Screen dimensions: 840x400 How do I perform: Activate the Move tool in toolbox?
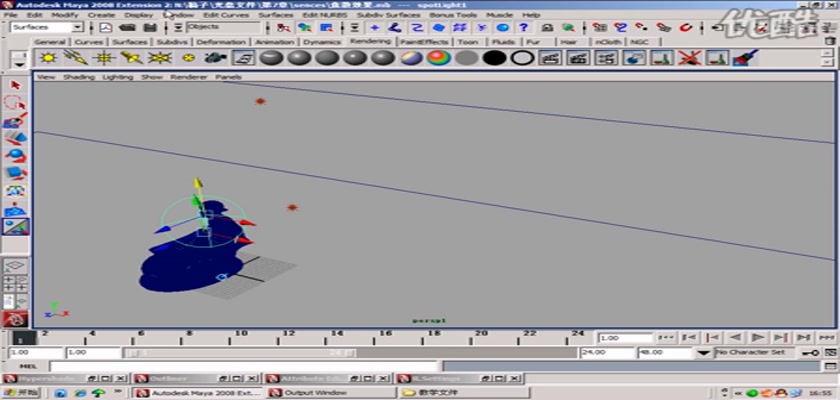(x=16, y=138)
